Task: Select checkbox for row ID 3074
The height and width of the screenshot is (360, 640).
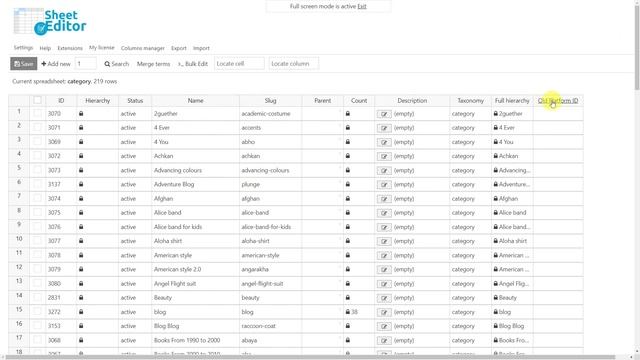Action: 37,198
